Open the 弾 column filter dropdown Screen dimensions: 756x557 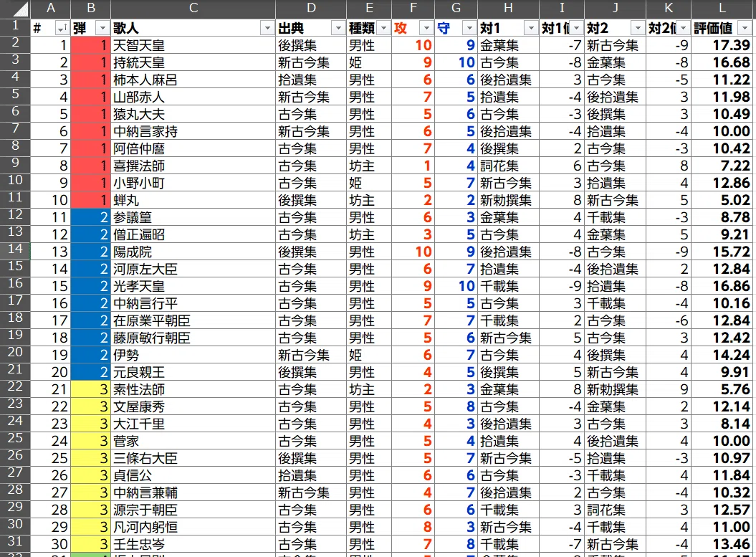102,29
